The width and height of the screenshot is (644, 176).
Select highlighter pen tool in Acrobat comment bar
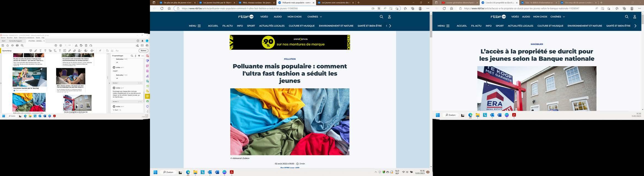pos(36,51)
